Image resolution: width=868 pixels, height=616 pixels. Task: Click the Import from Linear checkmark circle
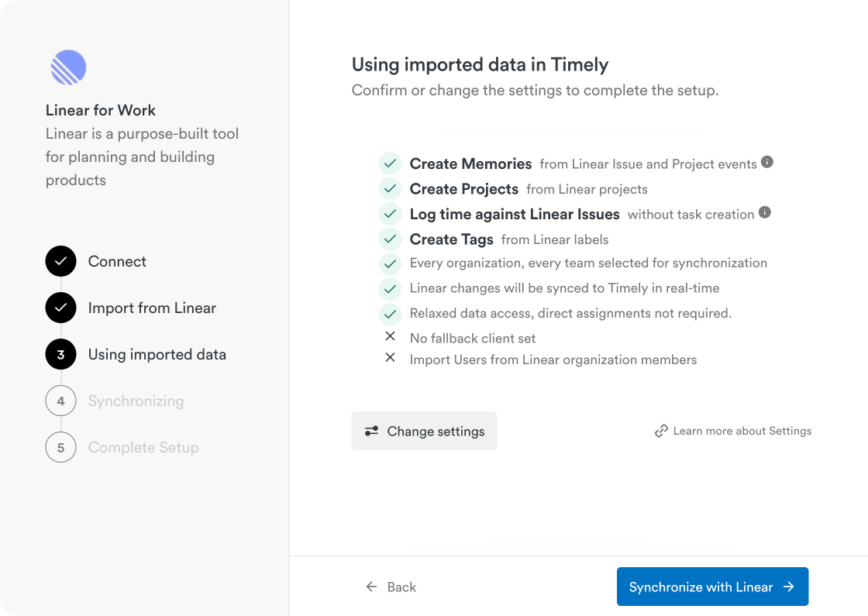60,308
